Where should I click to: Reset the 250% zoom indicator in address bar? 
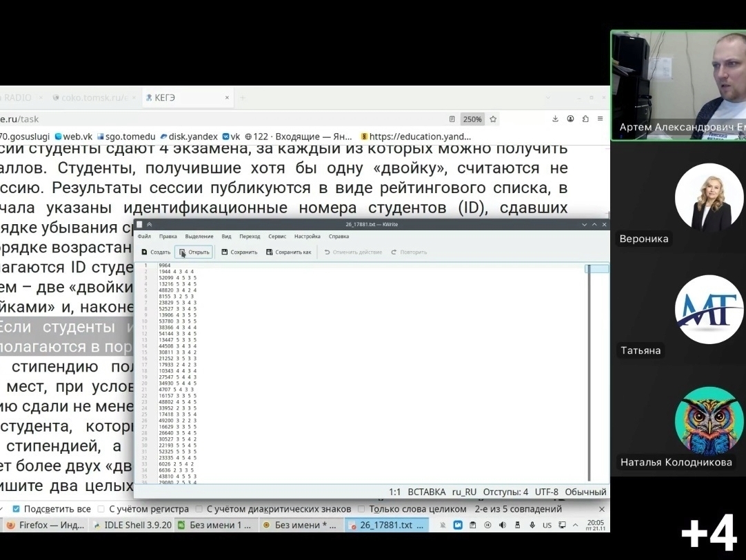click(472, 119)
